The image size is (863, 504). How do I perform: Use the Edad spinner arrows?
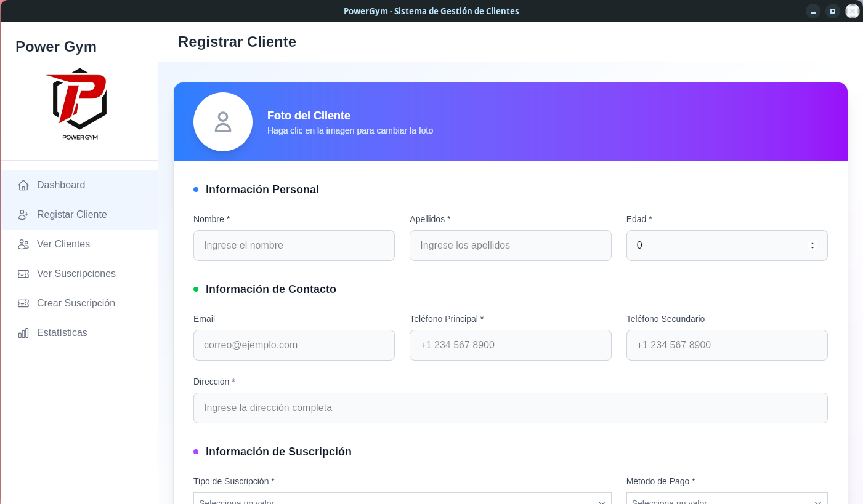pyautogui.click(x=812, y=246)
